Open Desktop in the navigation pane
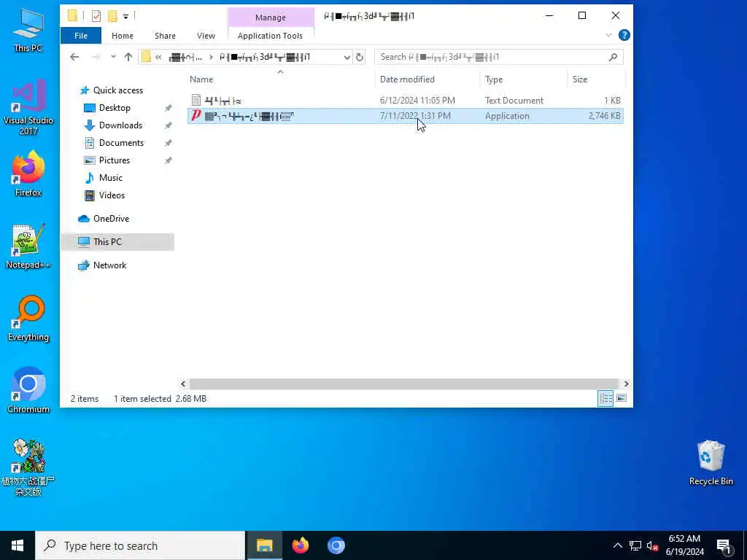This screenshot has height=560, width=747. [115, 108]
